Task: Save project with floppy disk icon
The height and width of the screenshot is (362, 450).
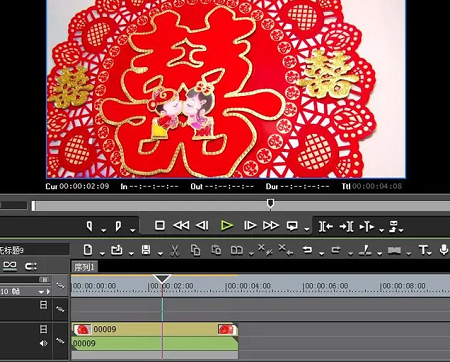Action: click(x=146, y=250)
